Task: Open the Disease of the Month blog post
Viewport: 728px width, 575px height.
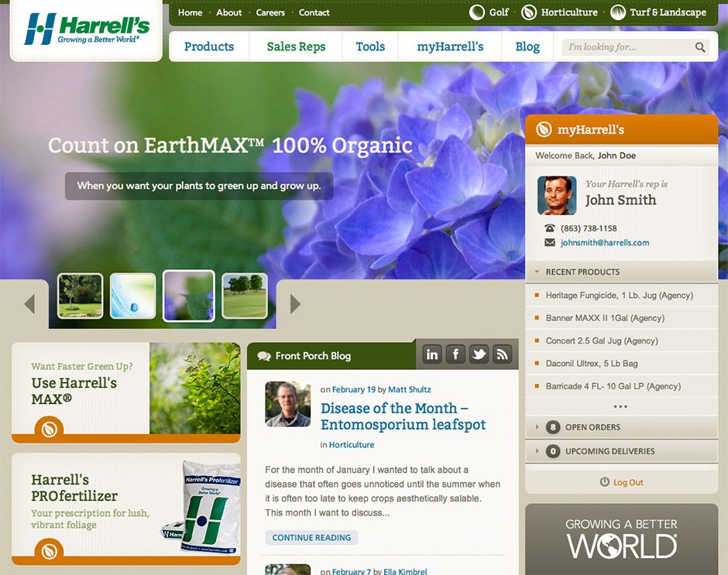Action: [x=403, y=416]
